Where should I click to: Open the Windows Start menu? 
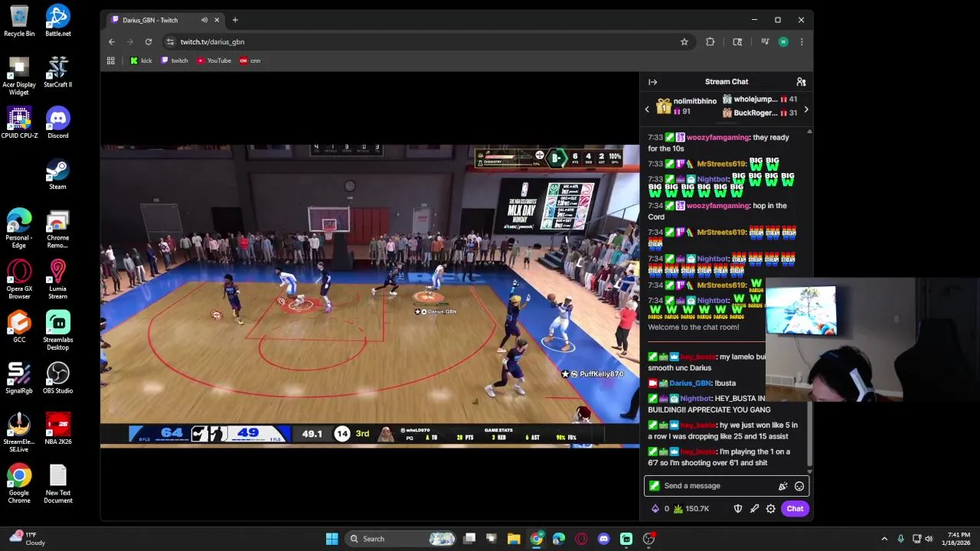[x=332, y=539]
